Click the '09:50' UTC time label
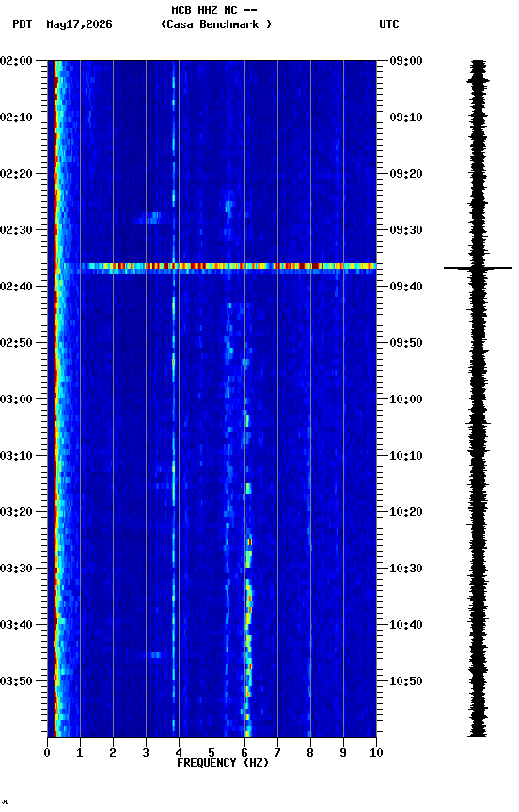Image resolution: width=519 pixels, height=812 pixels. (x=406, y=343)
